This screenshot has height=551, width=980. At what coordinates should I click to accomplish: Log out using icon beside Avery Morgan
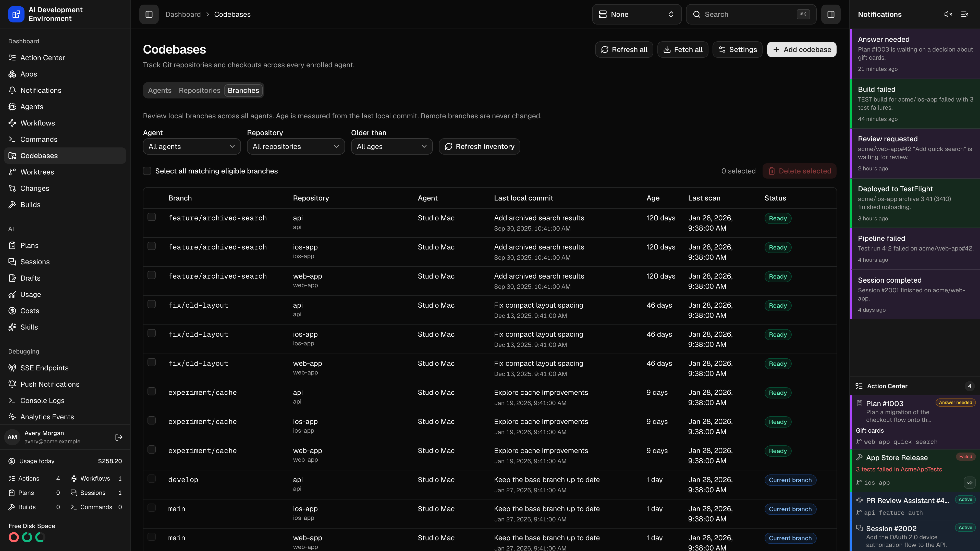[x=119, y=437]
